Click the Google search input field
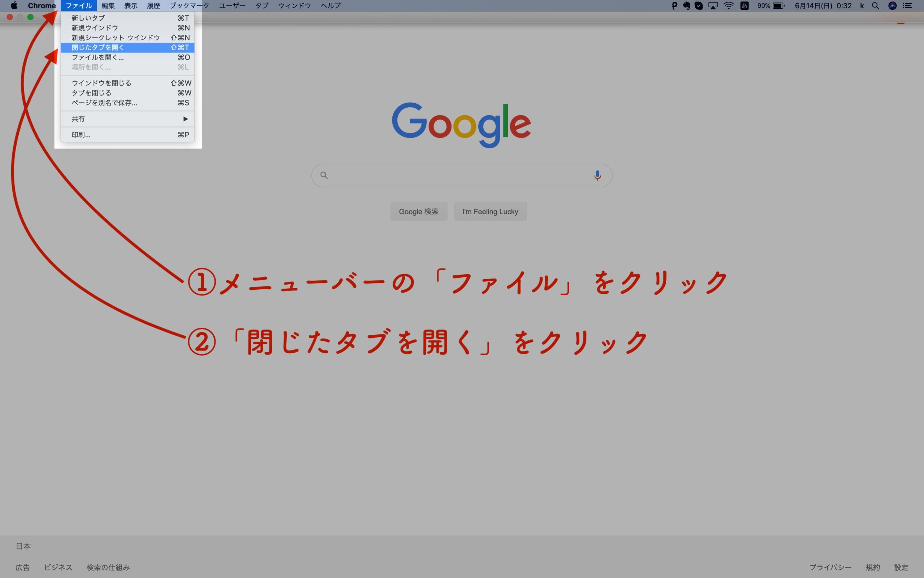 click(462, 176)
